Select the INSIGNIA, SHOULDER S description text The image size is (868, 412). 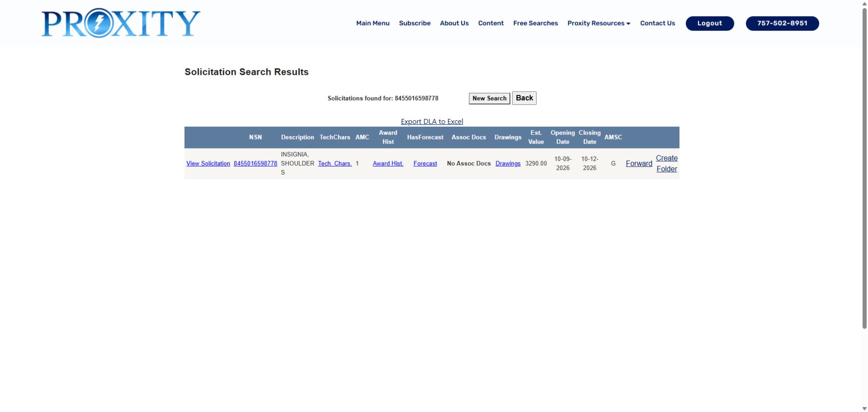298,164
